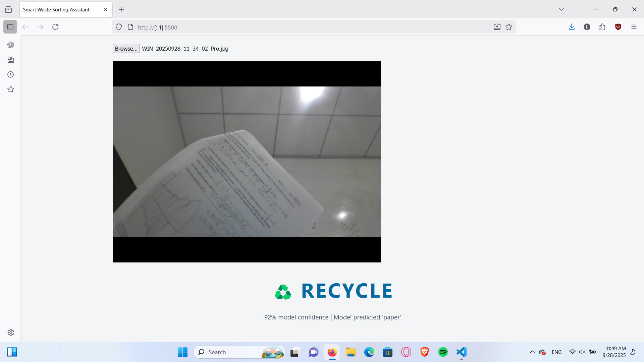Screen dimensions: 644x362
Task: Customize sidebar settings gear
Action: (x=11, y=333)
